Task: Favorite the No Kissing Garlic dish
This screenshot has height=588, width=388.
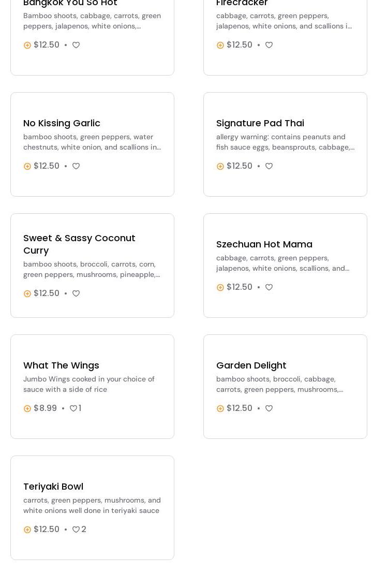Action: pos(76,166)
